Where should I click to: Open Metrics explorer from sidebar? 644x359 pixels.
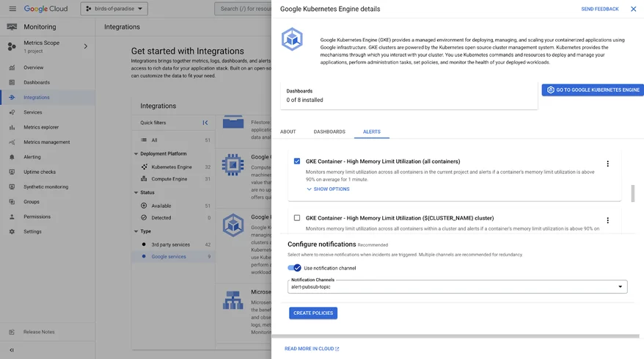click(x=12, y=127)
